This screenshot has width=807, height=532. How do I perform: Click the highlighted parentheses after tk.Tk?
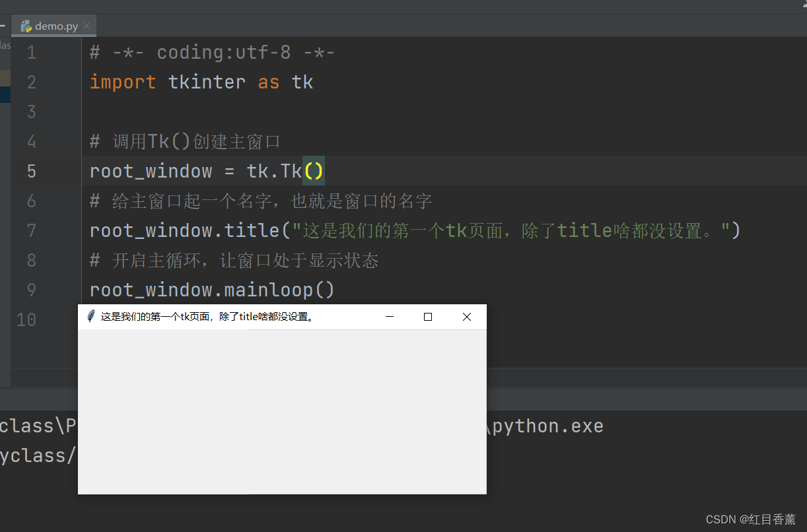314,172
